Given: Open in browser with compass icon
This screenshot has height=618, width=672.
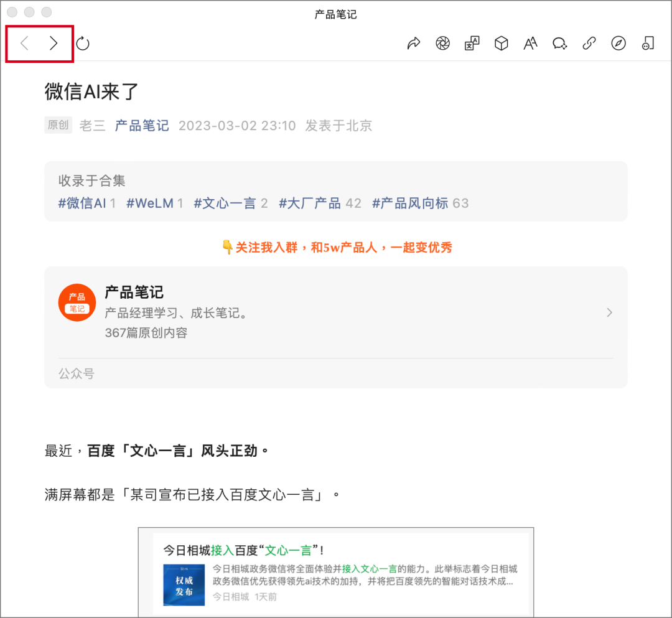Looking at the screenshot, I should [x=618, y=44].
